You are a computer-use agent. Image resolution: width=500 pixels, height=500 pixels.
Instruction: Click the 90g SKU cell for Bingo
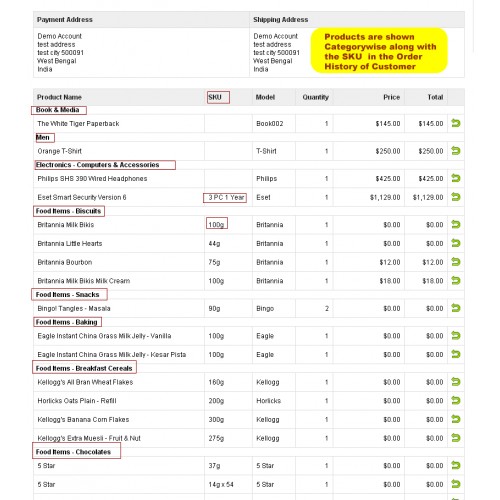coord(214,308)
